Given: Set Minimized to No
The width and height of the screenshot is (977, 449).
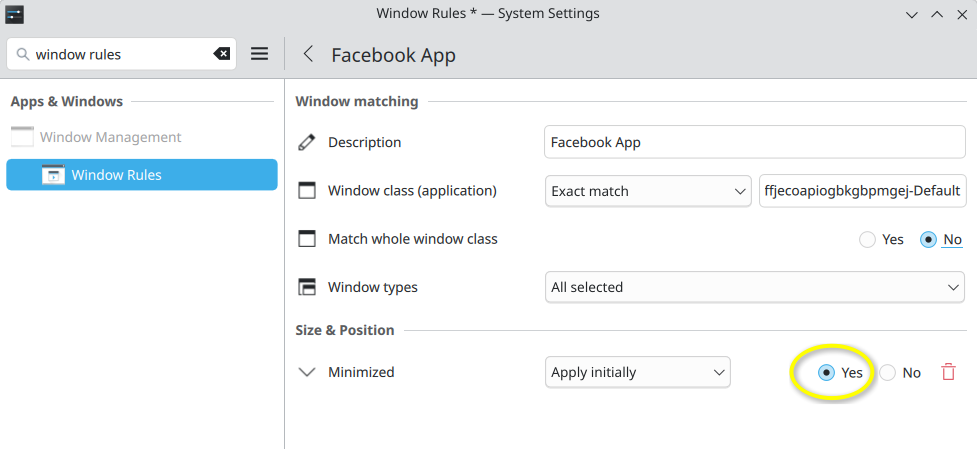Looking at the screenshot, I should click(888, 372).
